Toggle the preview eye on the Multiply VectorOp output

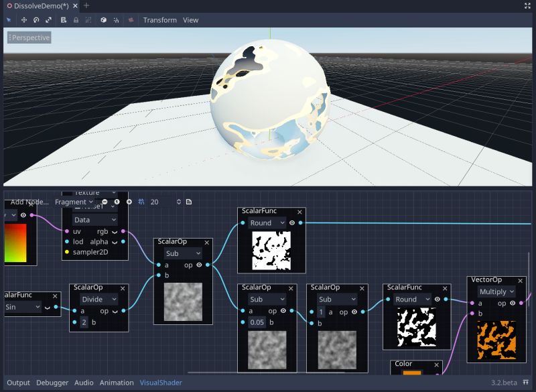[512, 303]
